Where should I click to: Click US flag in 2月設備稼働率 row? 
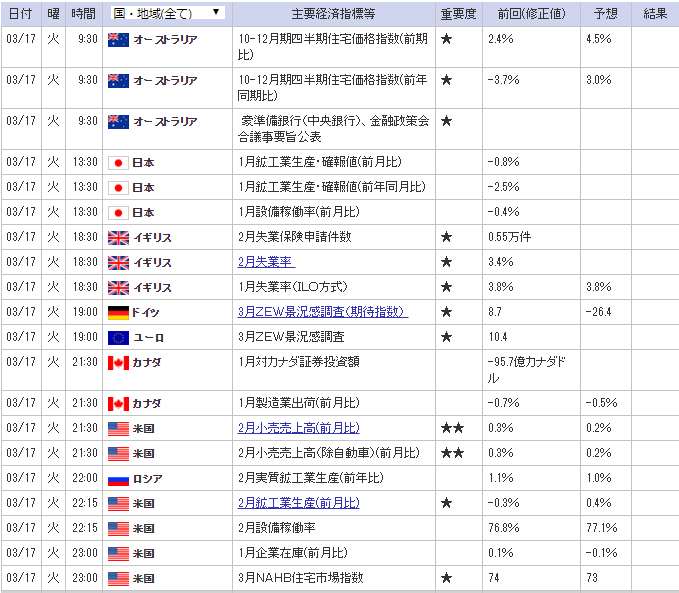118,528
